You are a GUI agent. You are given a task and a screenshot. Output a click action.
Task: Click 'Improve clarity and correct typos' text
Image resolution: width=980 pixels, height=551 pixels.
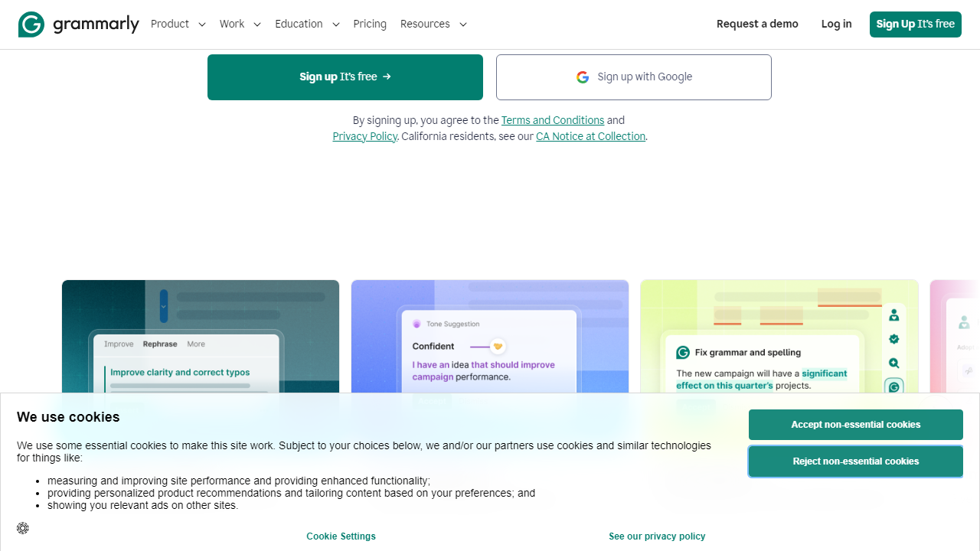[x=180, y=373]
